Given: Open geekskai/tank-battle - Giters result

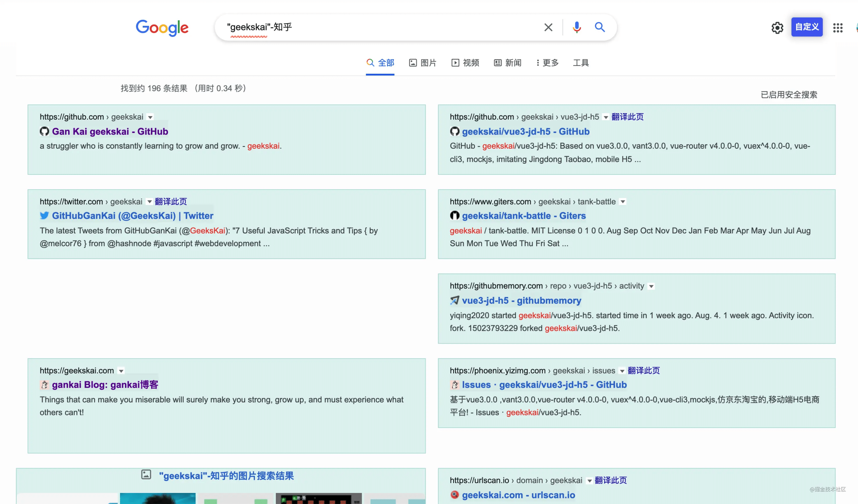Looking at the screenshot, I should pos(524,215).
